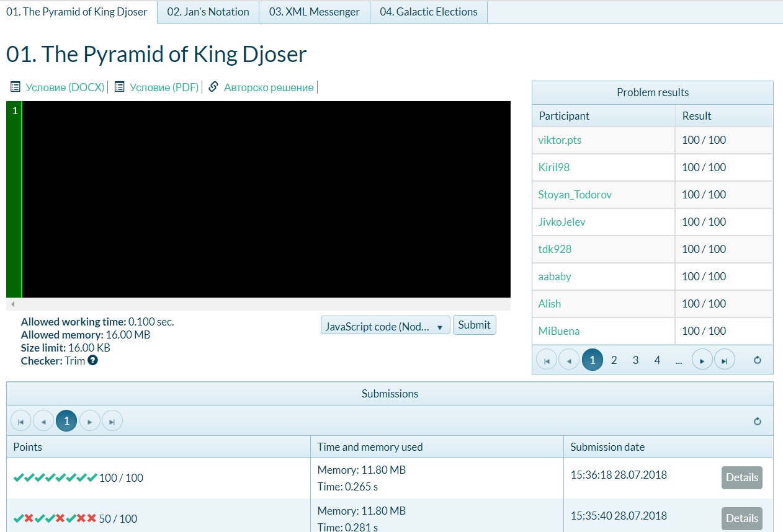Open the Условие (DOCX) link
Screen dimensions: 783x532
click(x=65, y=87)
